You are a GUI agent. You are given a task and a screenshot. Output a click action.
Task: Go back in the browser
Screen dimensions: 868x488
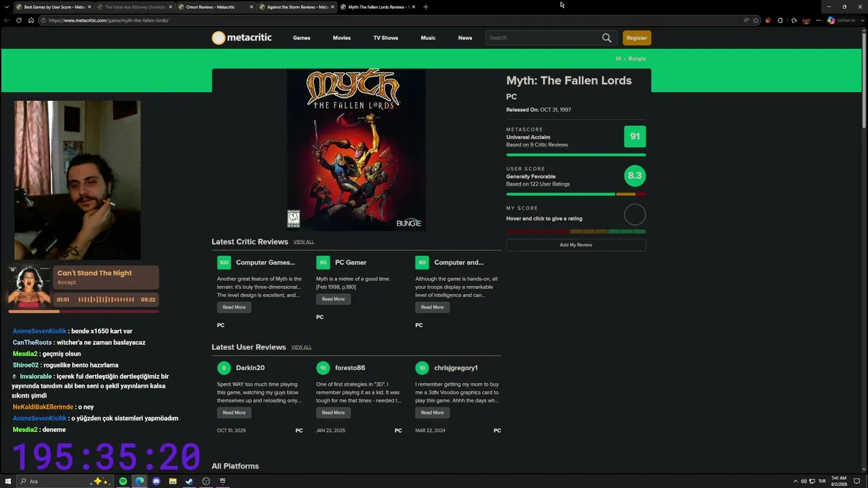(6, 20)
